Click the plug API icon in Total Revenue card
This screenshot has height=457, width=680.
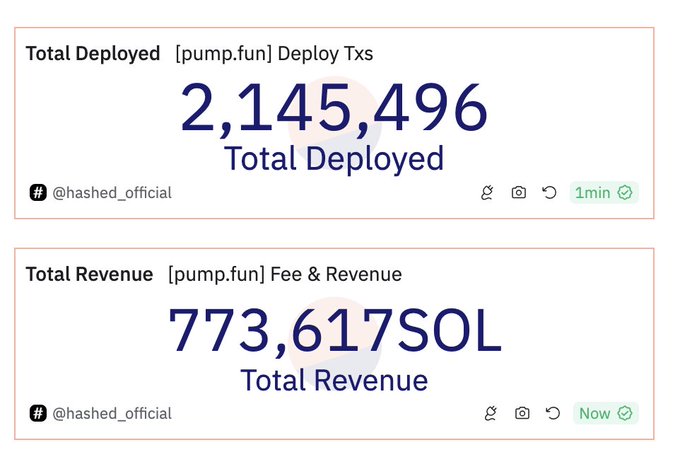click(x=490, y=413)
